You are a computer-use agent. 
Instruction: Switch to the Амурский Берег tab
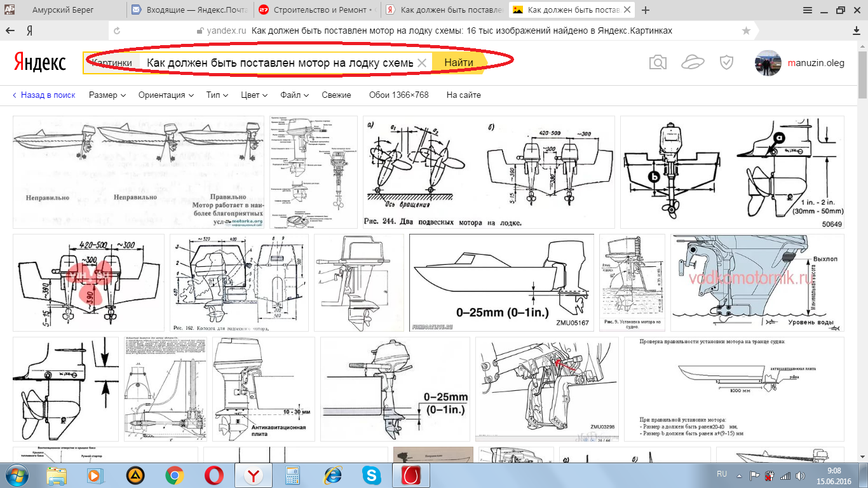tap(62, 10)
